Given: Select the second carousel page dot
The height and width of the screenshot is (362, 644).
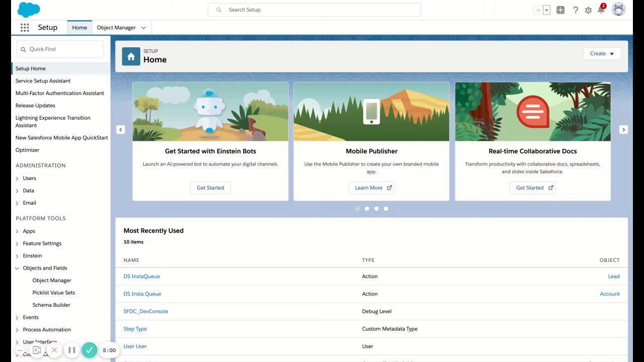Looking at the screenshot, I should (x=367, y=209).
